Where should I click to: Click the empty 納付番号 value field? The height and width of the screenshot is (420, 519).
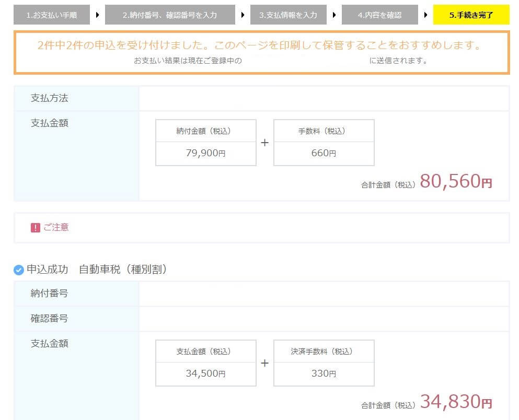pyautogui.click(x=324, y=294)
